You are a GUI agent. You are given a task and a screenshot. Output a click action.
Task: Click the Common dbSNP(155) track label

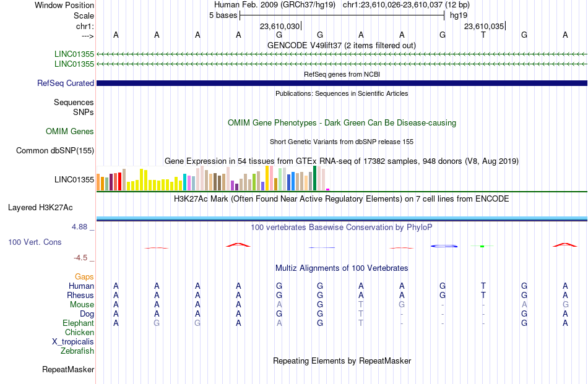click(x=55, y=151)
